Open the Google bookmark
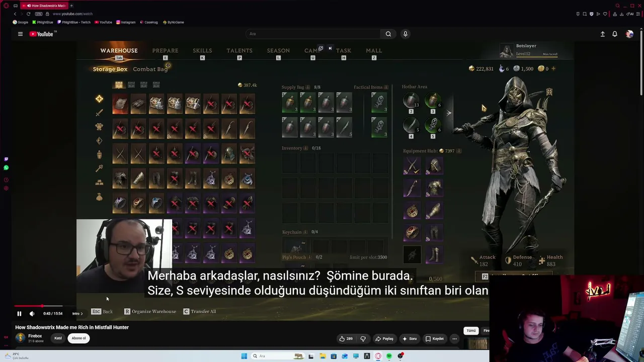Image resolution: width=644 pixels, height=362 pixels. point(21,22)
